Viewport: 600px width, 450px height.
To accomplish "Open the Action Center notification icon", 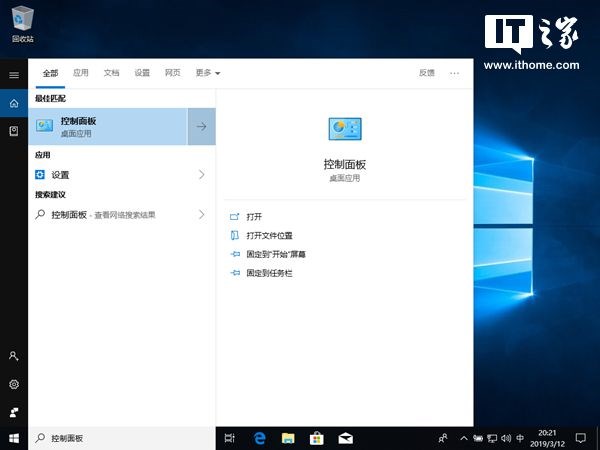I will tap(580, 438).
